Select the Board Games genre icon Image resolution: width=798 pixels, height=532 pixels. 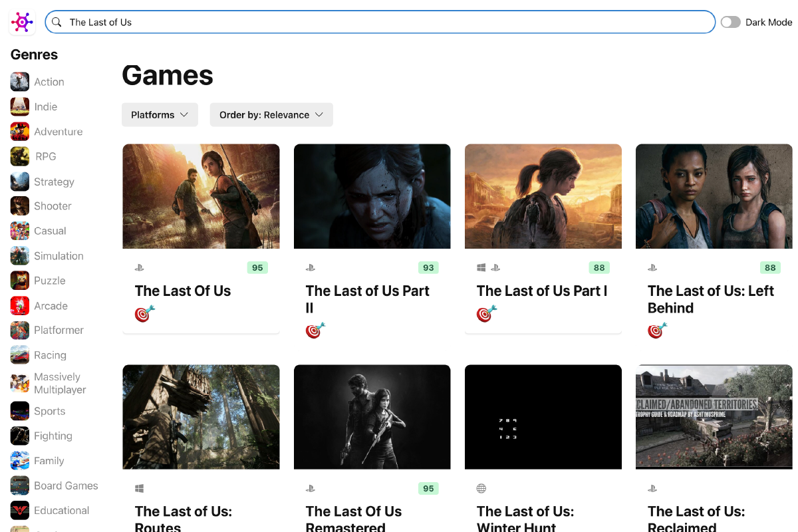(20, 485)
